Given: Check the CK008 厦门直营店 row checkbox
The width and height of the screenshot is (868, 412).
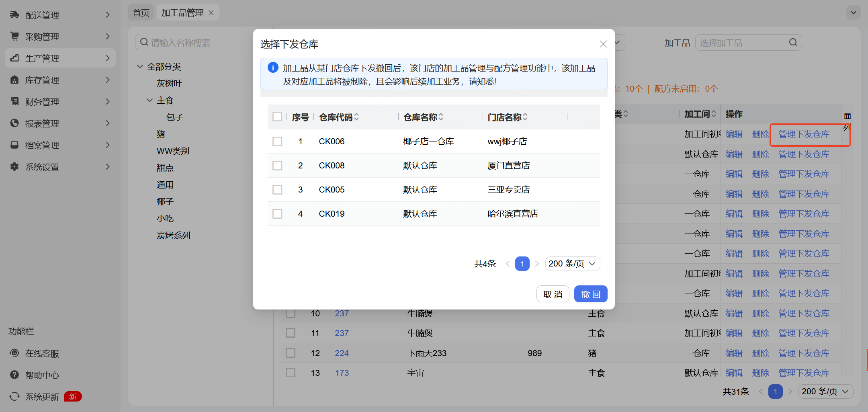Looking at the screenshot, I should [277, 166].
